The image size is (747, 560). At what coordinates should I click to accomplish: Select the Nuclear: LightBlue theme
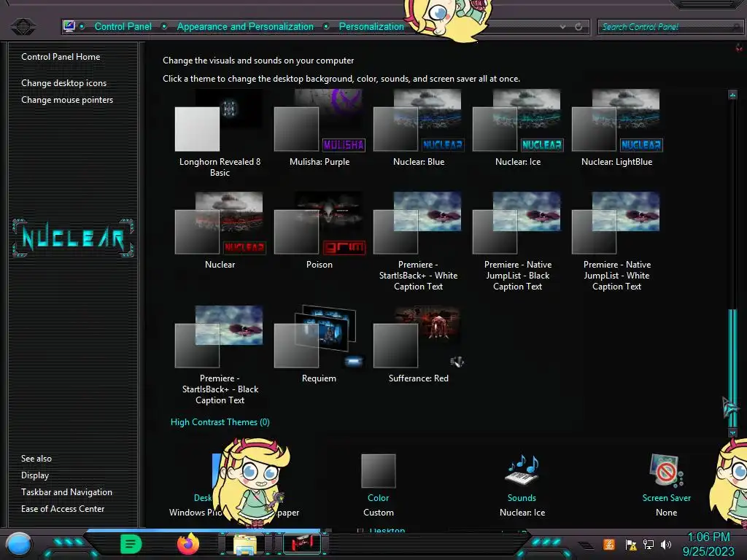617,128
